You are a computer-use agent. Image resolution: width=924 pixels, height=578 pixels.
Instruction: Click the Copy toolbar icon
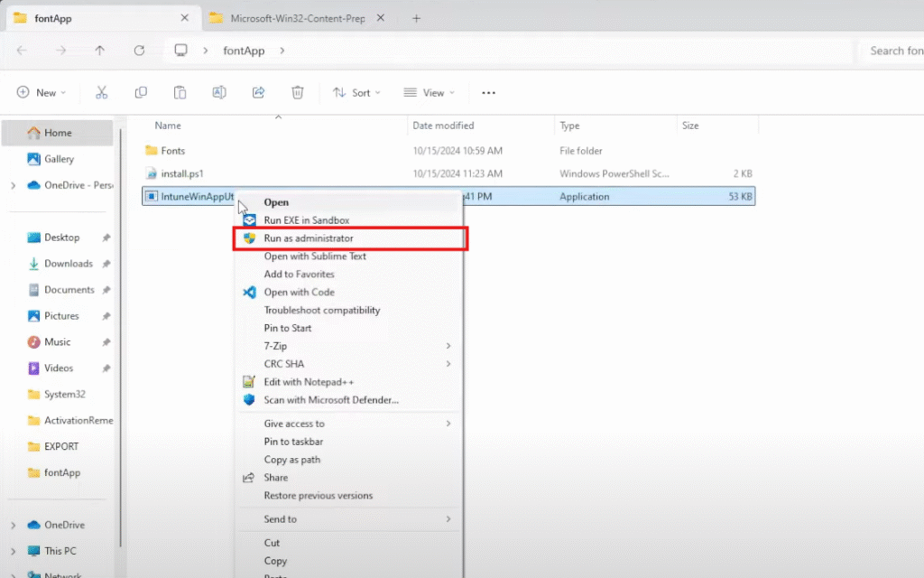(x=141, y=93)
